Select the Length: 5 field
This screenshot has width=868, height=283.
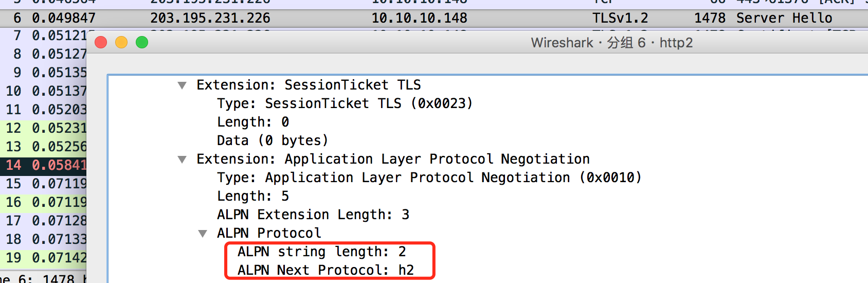[253, 196]
